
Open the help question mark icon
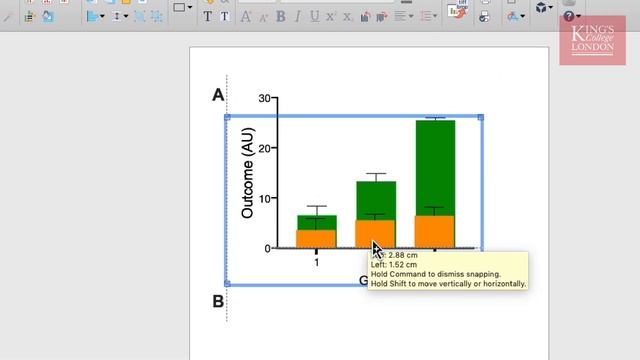tap(569, 16)
